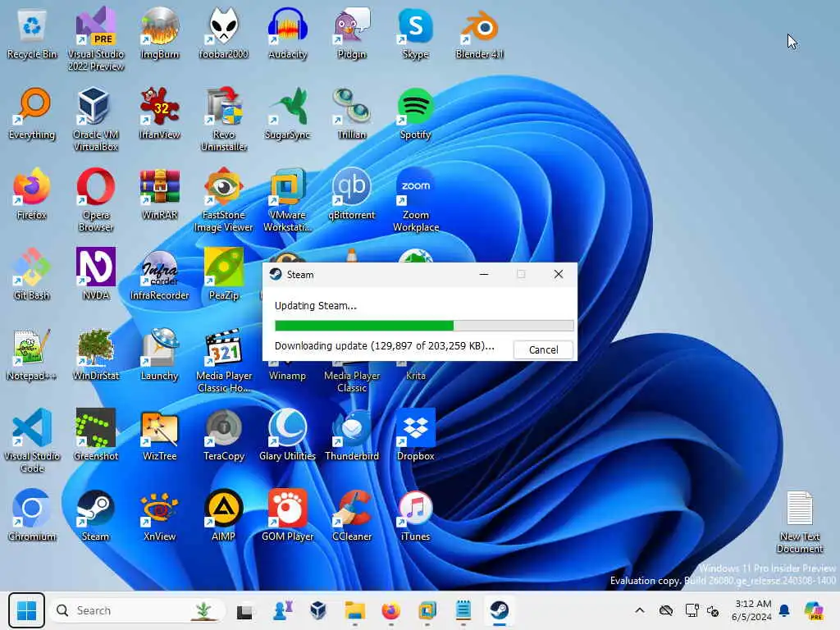840x630 pixels.
Task: Select the TeraCopy desktop shortcut
Action: click(x=223, y=435)
